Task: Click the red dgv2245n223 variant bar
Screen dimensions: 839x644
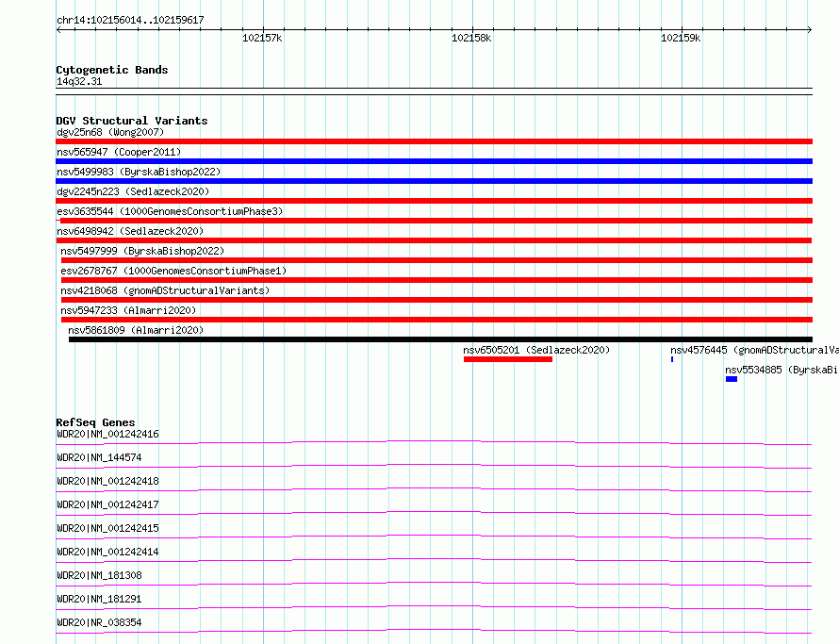Action: coord(434,201)
